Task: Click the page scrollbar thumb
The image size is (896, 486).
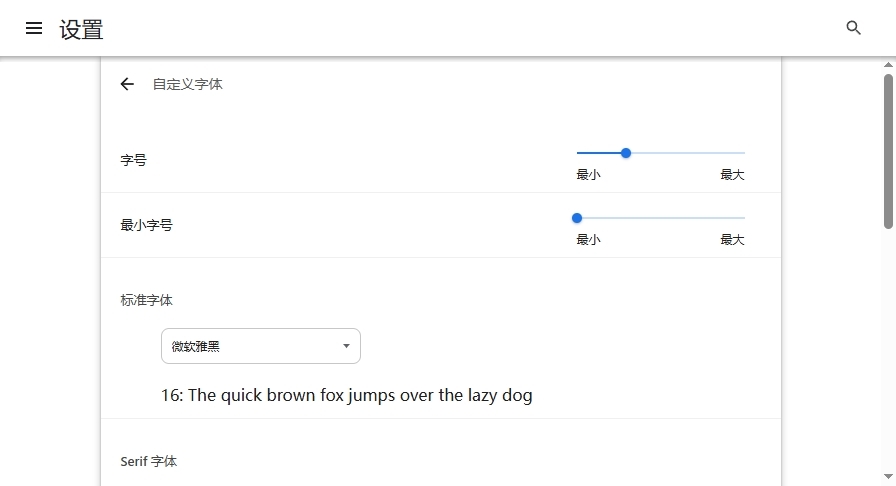Action: (x=888, y=150)
